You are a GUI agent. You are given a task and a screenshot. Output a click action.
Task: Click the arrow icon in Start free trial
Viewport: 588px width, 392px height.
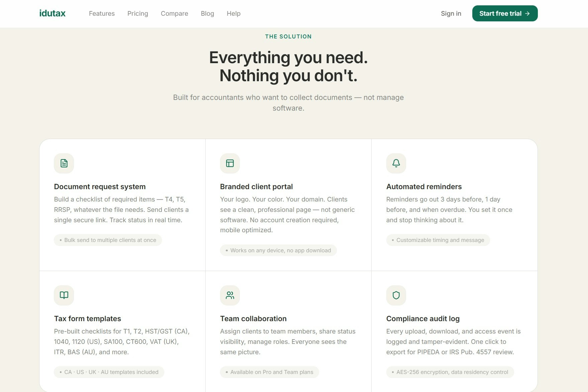click(527, 13)
